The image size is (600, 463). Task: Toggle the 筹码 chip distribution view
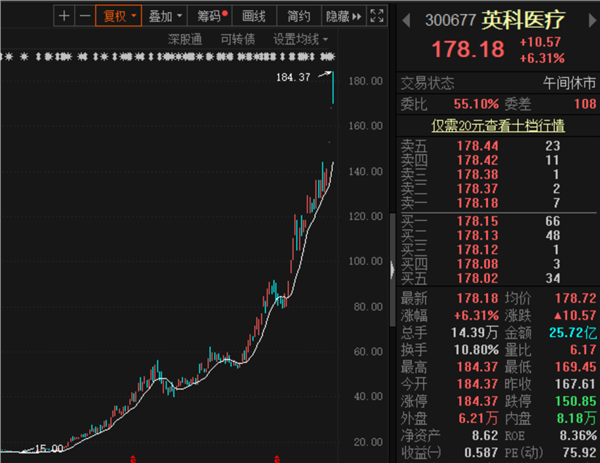(x=210, y=16)
